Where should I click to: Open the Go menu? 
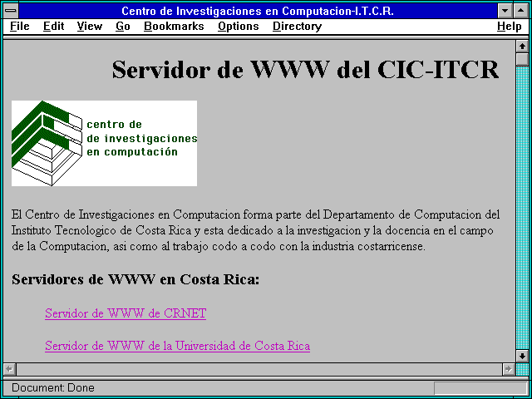click(123, 27)
